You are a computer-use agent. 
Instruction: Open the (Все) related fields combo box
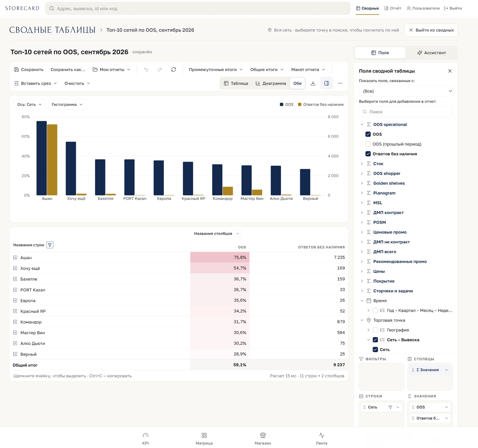(406, 91)
